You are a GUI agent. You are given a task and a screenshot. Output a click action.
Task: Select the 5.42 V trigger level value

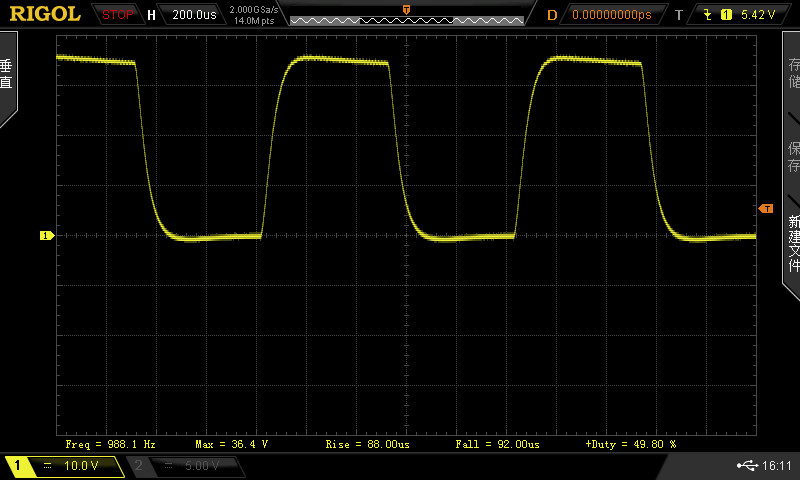click(759, 15)
